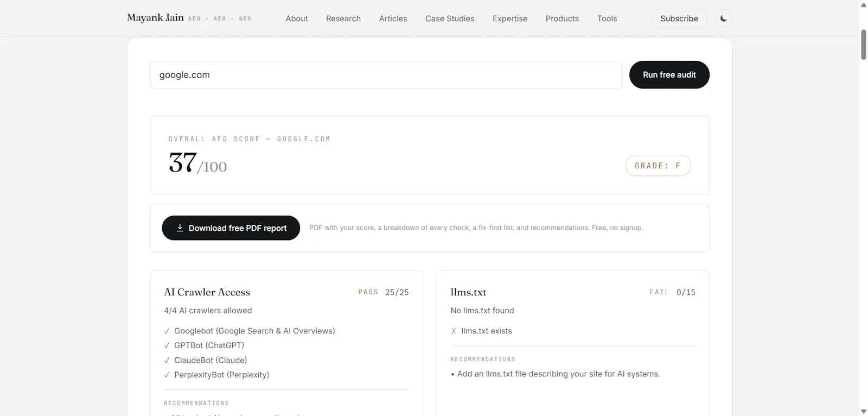Click 'PerplexityBot (Perplexity)' label
The image size is (868, 416).
(222, 375)
